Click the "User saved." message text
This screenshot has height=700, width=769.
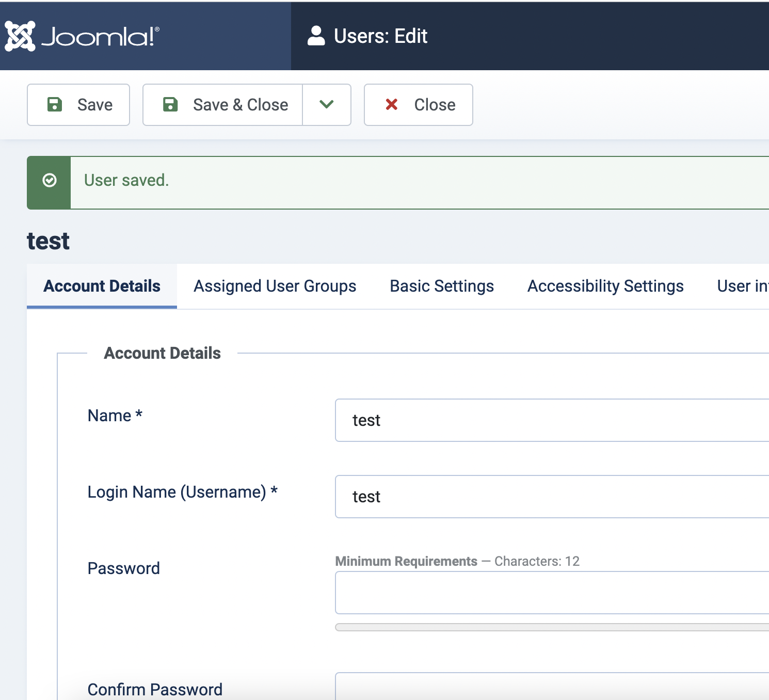pos(126,180)
